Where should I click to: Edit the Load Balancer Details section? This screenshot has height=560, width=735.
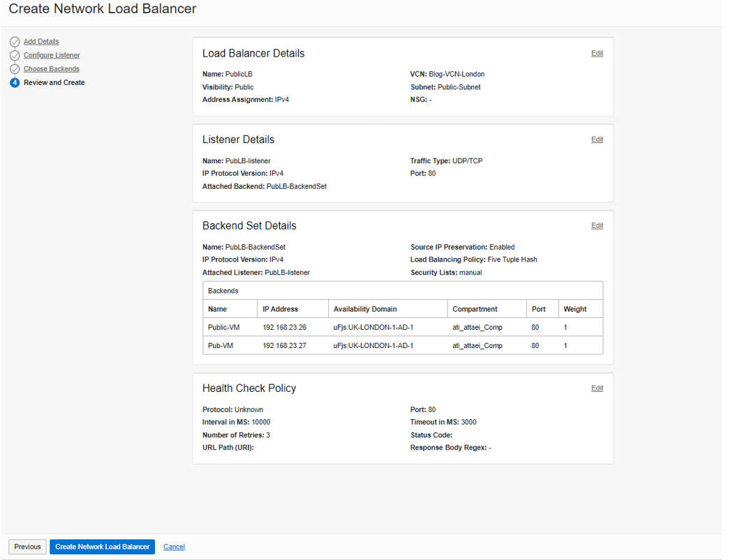pos(597,54)
